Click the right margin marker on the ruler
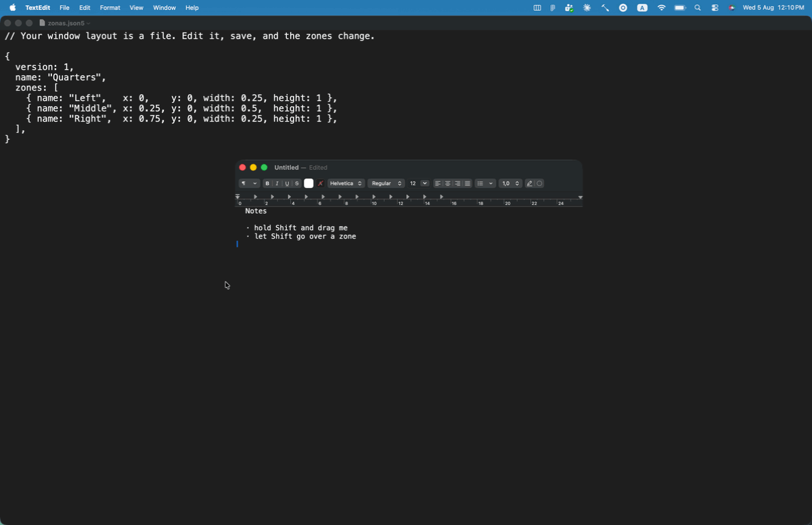The image size is (812, 525). point(580,198)
